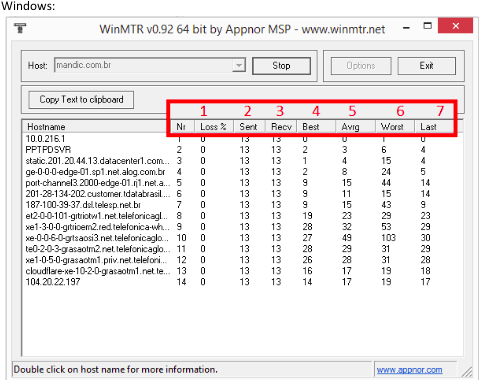This screenshot has height=381, width=479.
Task: Click Best value 19 in row 8
Action: click(307, 216)
